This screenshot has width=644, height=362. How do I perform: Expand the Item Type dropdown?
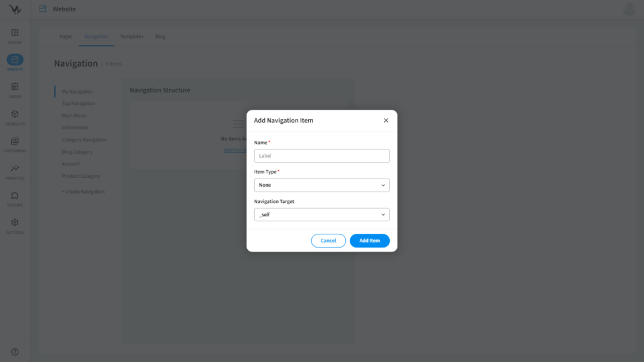pos(321,185)
